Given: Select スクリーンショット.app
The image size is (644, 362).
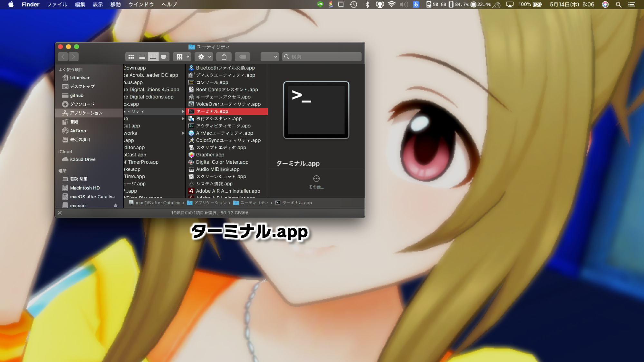Looking at the screenshot, I should [227, 176].
